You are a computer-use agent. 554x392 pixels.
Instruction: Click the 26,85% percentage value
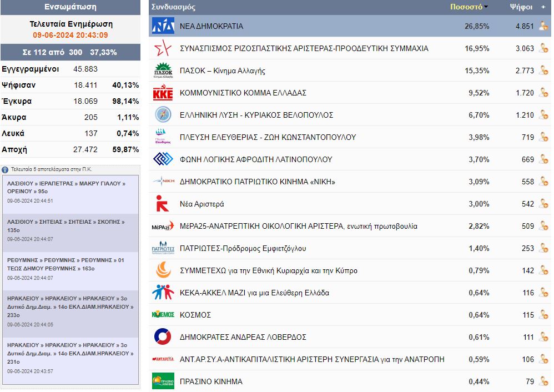pyautogui.click(x=477, y=26)
